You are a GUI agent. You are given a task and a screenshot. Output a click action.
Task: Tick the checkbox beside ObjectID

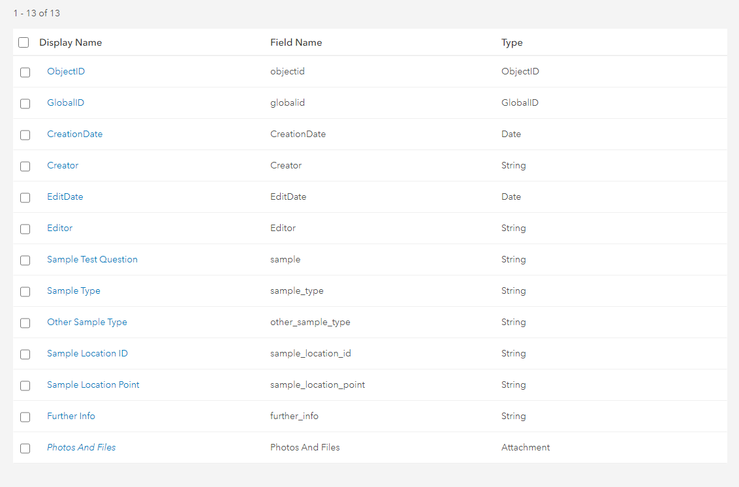click(x=25, y=73)
